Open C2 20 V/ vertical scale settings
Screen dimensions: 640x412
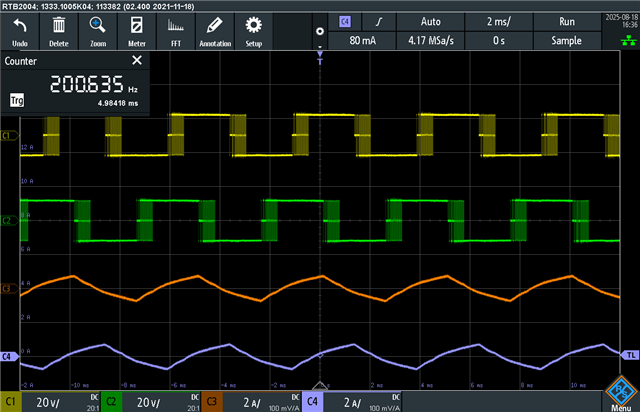[161, 402]
